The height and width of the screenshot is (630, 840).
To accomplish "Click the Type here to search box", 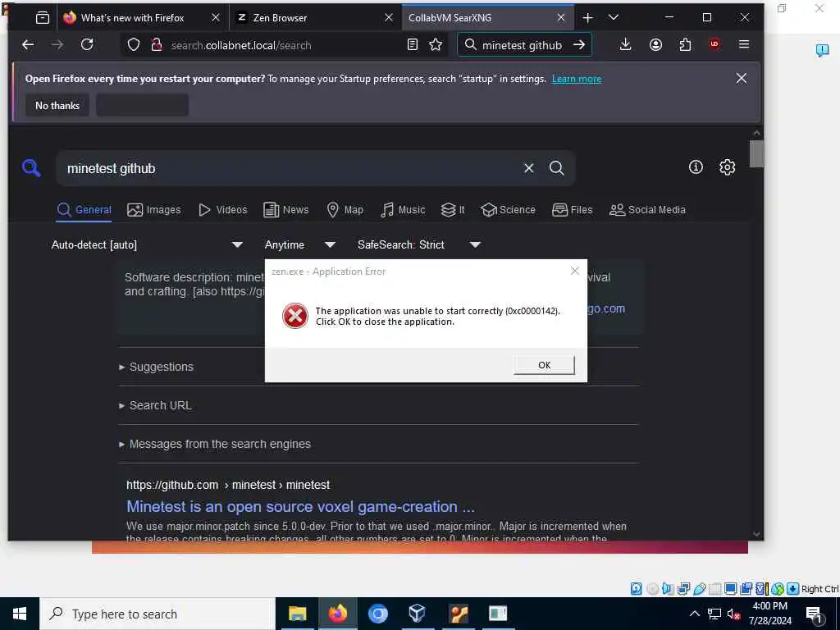I will click(x=157, y=614).
